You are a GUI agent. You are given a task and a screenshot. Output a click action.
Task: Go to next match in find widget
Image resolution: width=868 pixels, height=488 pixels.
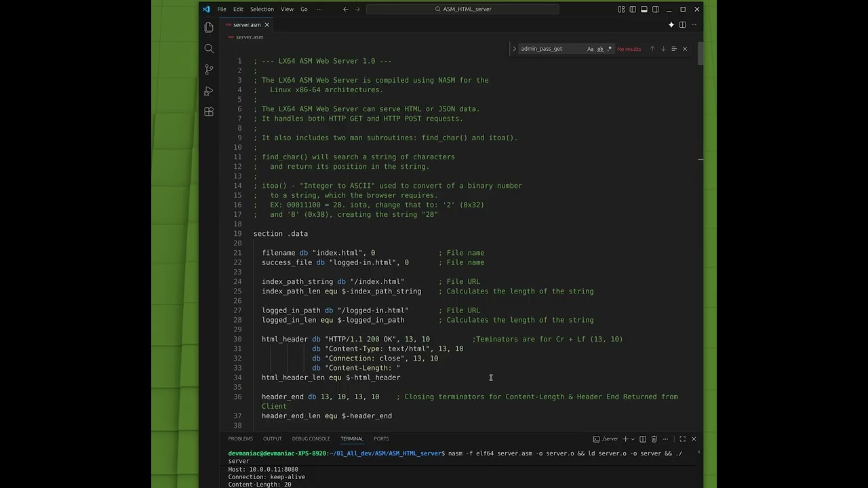(663, 49)
